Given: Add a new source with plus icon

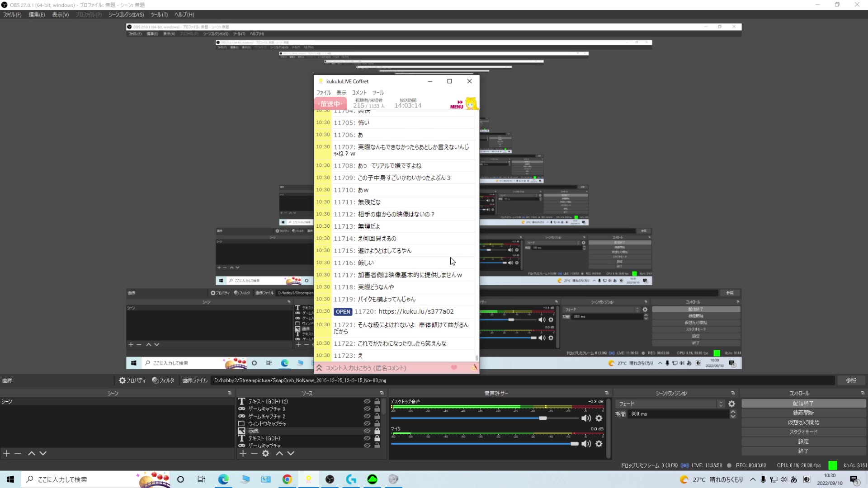Looking at the screenshot, I should [x=243, y=453].
